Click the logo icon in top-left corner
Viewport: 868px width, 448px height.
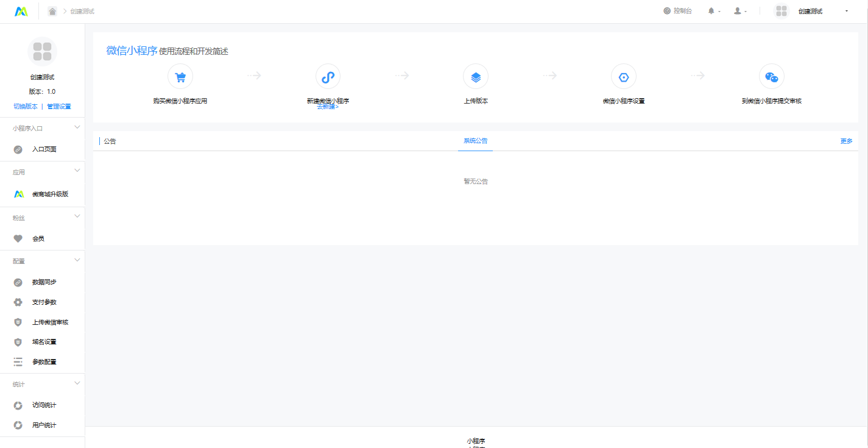[21, 11]
